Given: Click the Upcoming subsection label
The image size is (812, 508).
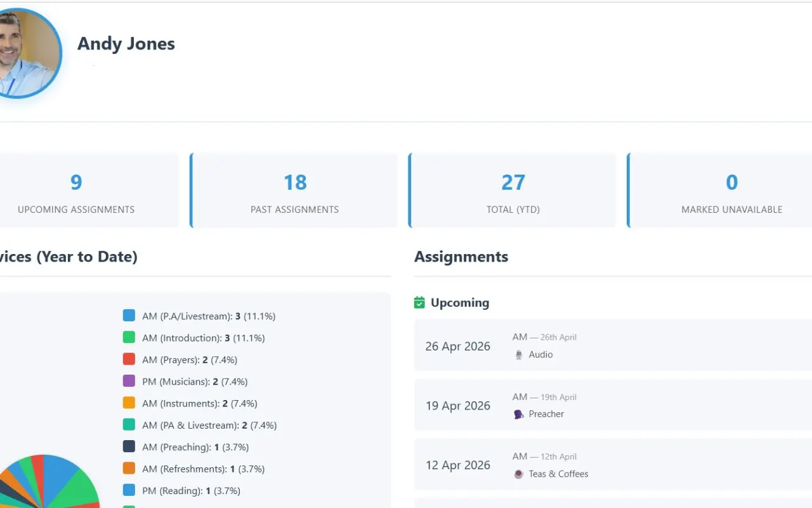Looking at the screenshot, I should click(x=460, y=303).
